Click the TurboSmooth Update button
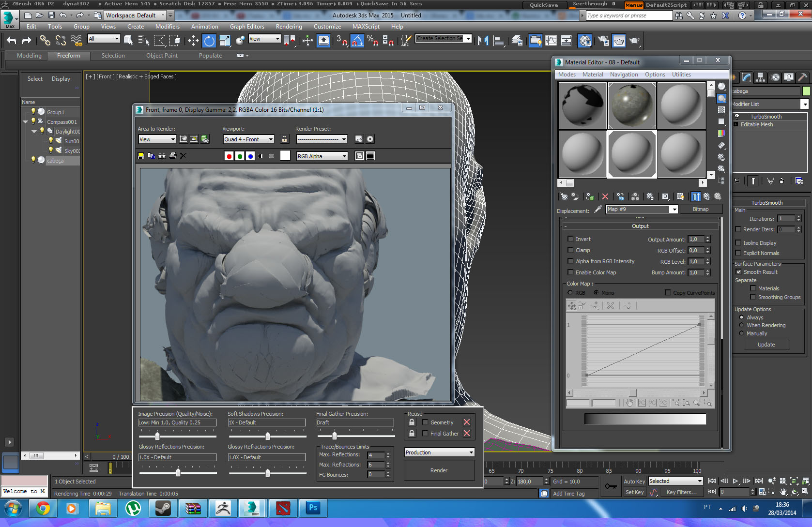Image resolution: width=812 pixels, height=527 pixels. pyautogui.click(x=766, y=345)
